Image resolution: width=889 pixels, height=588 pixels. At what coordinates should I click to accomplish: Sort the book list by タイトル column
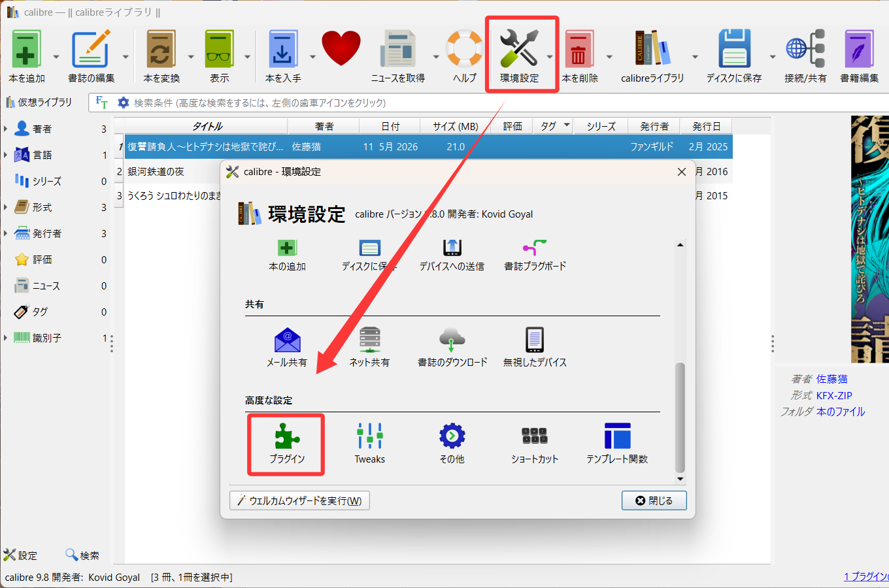pos(206,126)
